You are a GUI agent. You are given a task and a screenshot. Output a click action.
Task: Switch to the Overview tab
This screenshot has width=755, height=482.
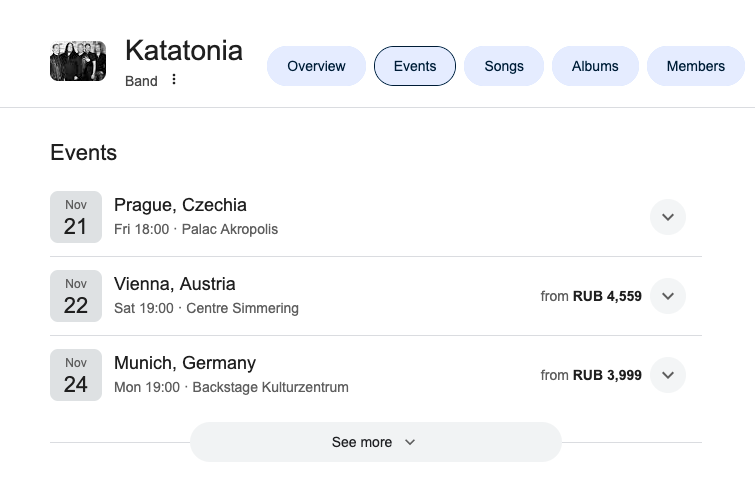point(316,66)
